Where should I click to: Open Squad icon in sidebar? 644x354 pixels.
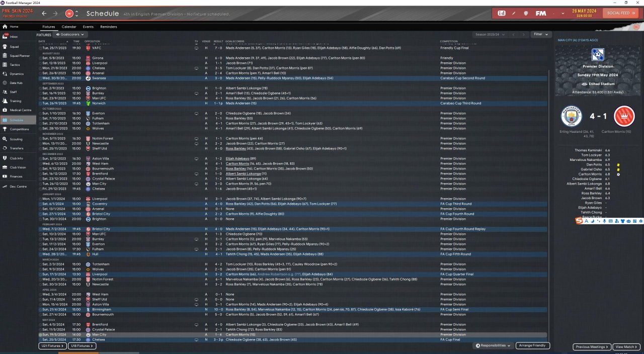pos(5,47)
